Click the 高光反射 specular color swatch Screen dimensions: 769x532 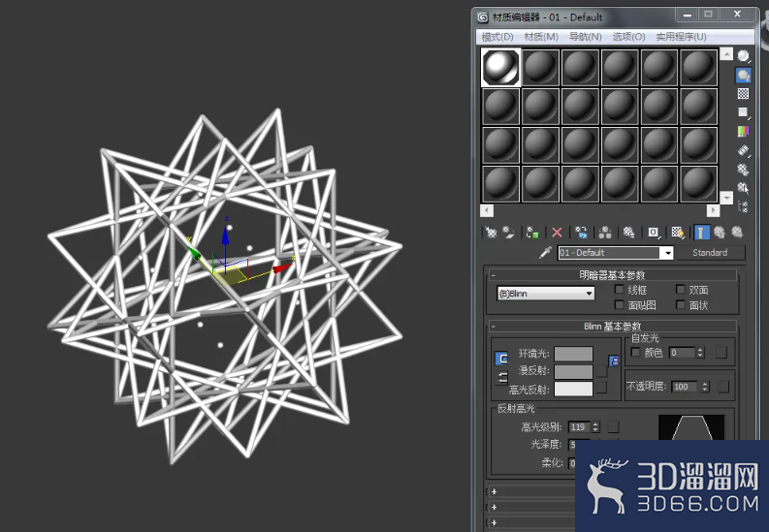[573, 389]
